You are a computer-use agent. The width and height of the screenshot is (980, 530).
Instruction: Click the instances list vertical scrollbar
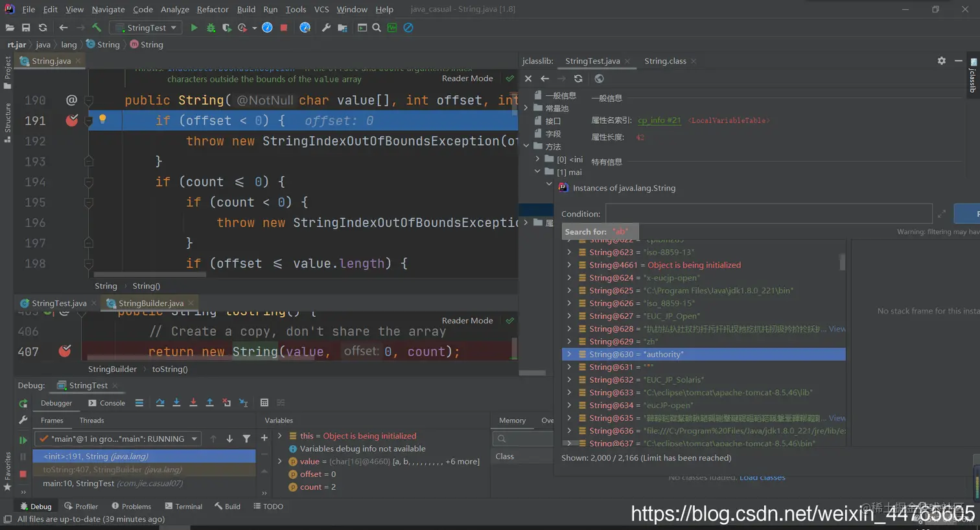click(842, 262)
